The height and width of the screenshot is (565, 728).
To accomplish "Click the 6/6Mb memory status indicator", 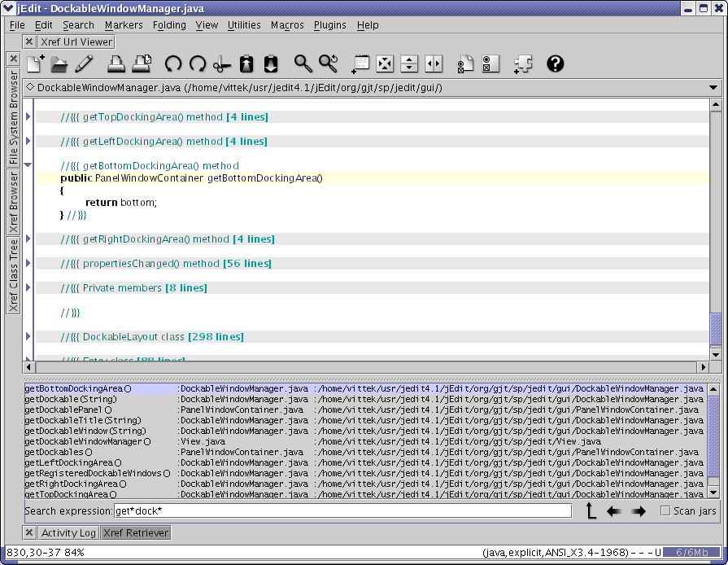I will [x=692, y=553].
